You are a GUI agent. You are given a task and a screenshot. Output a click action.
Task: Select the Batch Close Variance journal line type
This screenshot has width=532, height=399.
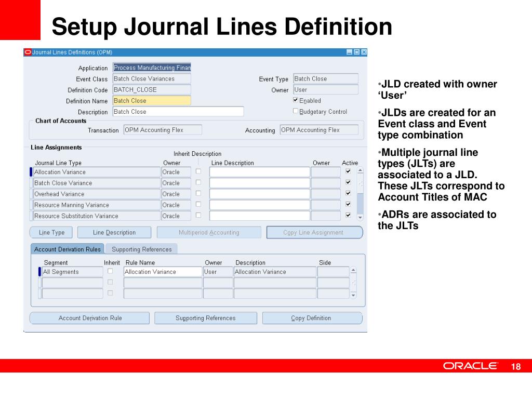(x=97, y=183)
